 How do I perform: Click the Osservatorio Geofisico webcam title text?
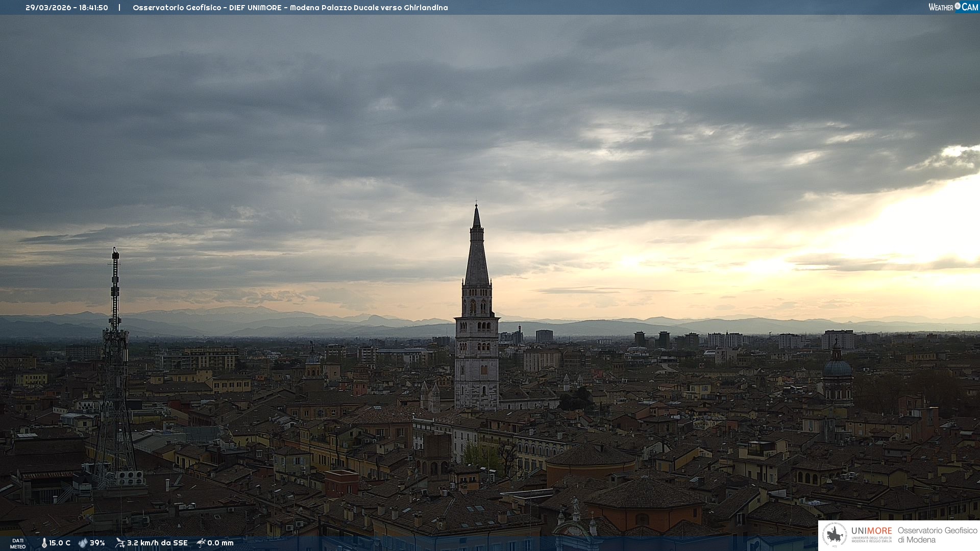click(x=290, y=8)
